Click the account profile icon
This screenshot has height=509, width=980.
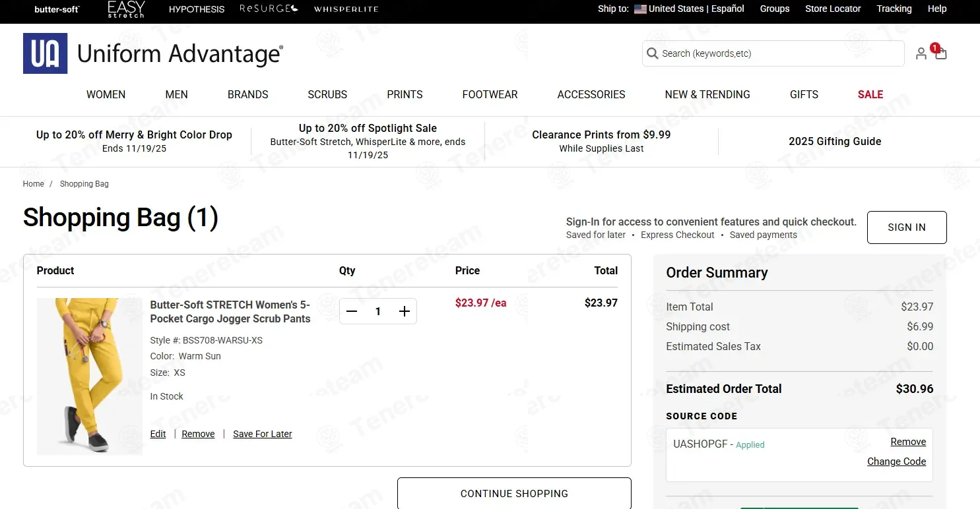tap(921, 53)
